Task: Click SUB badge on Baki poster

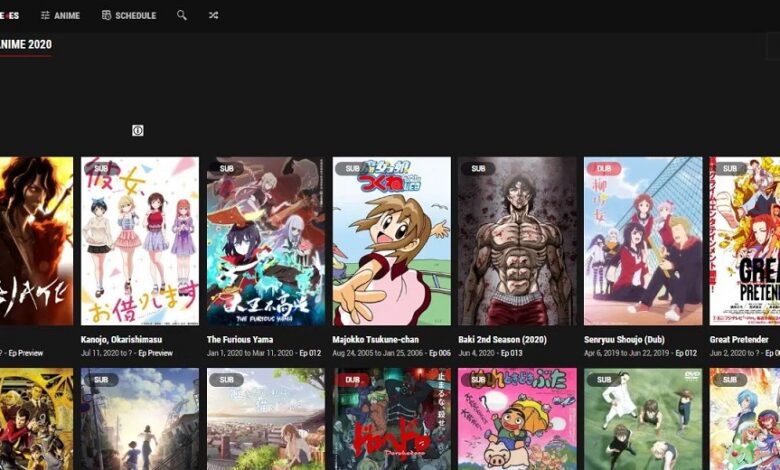Action: (x=479, y=169)
